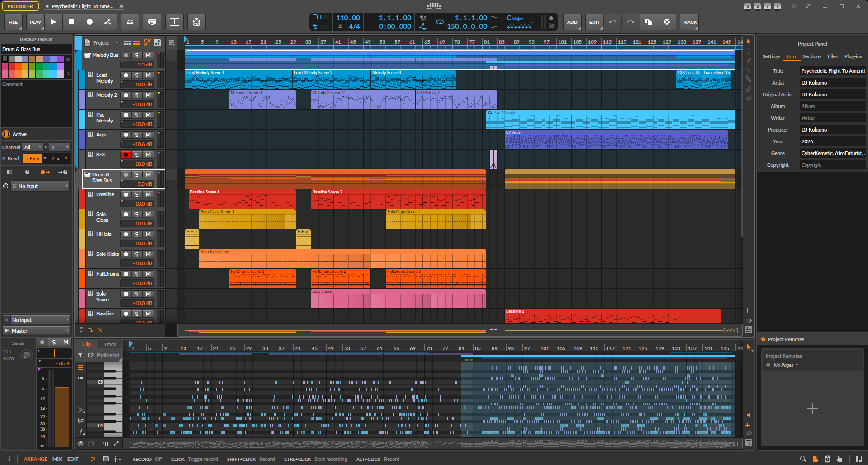Open the TRACK menu button
Viewport: 868px width, 465px height.
tap(689, 22)
